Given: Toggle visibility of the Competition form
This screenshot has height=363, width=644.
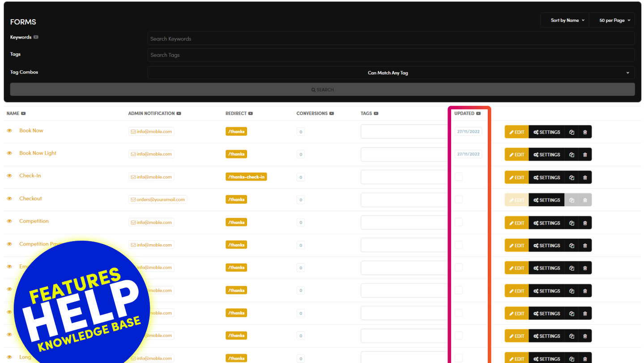Looking at the screenshot, I should coord(9,221).
